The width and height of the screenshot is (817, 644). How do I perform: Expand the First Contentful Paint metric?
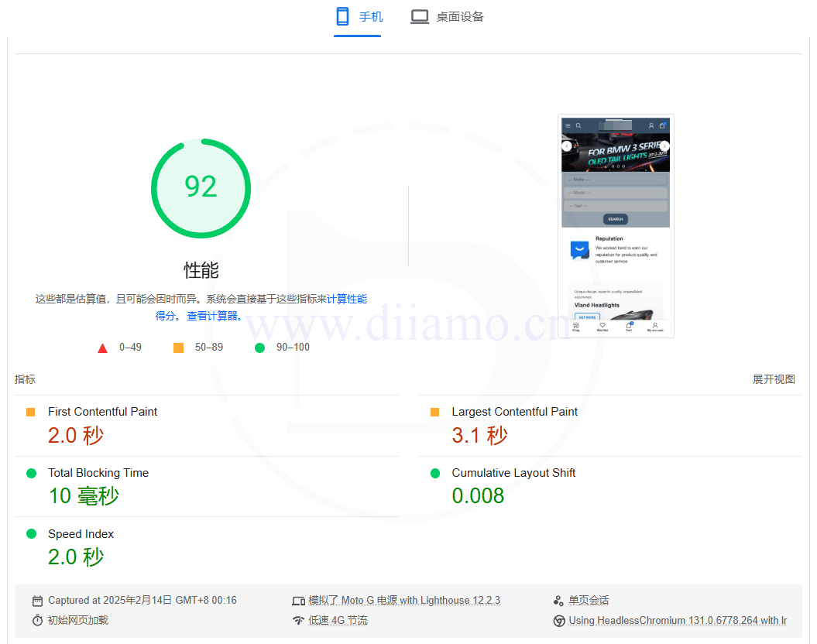click(102, 412)
